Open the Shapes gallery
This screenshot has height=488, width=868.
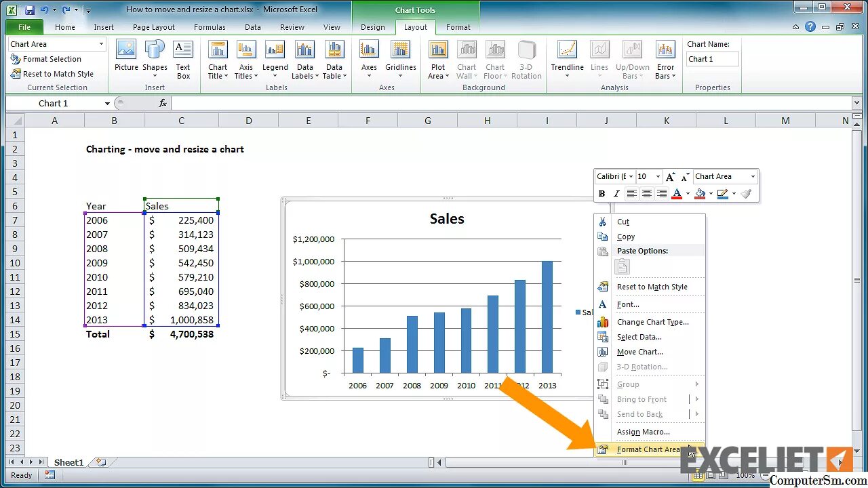pos(155,57)
